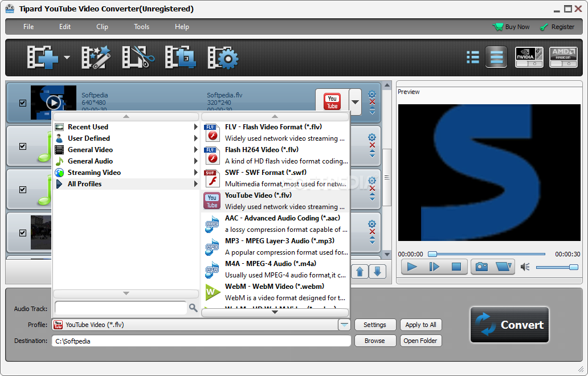588x376 pixels.
Task: Remove fourth file row with red X
Action: pyautogui.click(x=372, y=232)
